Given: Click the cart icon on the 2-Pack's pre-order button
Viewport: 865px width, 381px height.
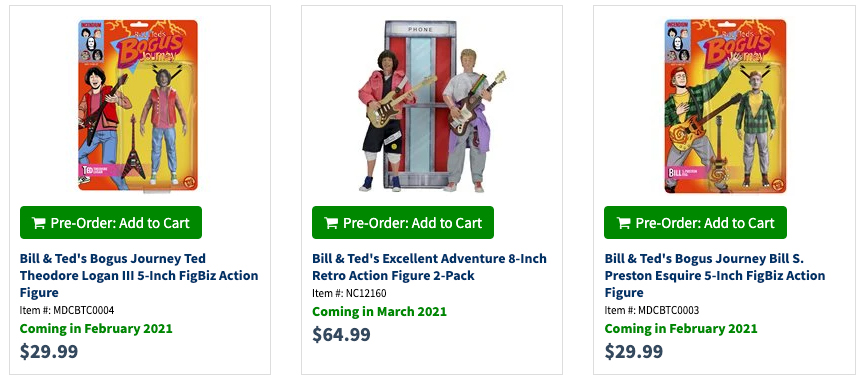Looking at the screenshot, I should 330,223.
